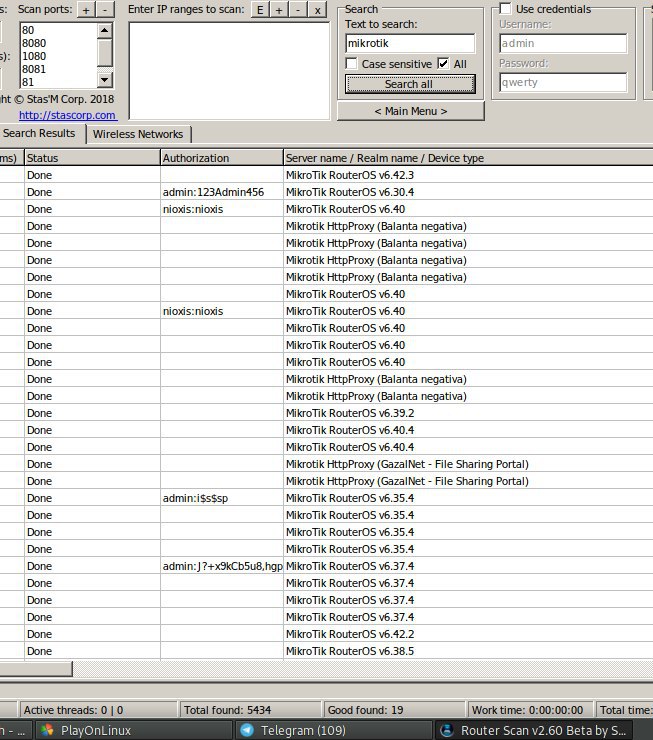Click the Password field showing qwerty
Image resolution: width=653 pixels, height=740 pixels.
tap(563, 83)
